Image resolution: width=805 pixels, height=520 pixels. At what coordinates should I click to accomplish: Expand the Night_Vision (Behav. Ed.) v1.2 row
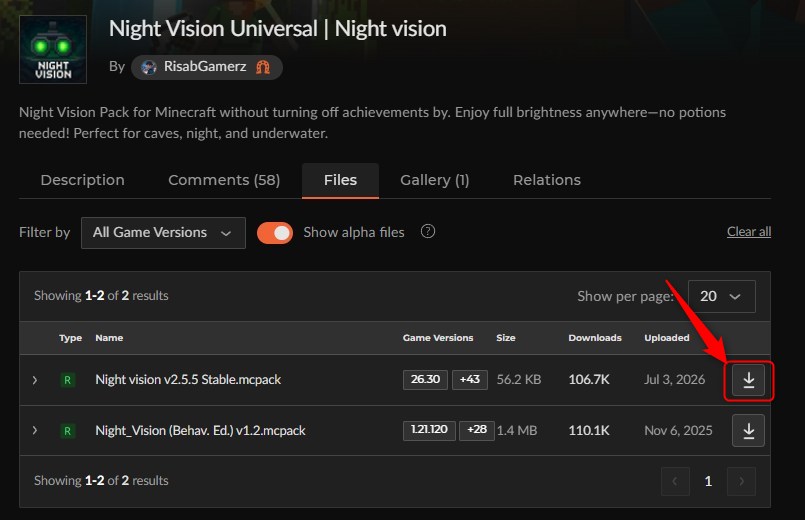[34, 430]
